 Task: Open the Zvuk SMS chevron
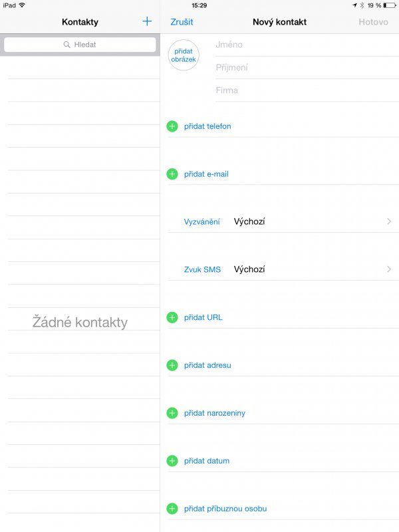[x=389, y=270]
